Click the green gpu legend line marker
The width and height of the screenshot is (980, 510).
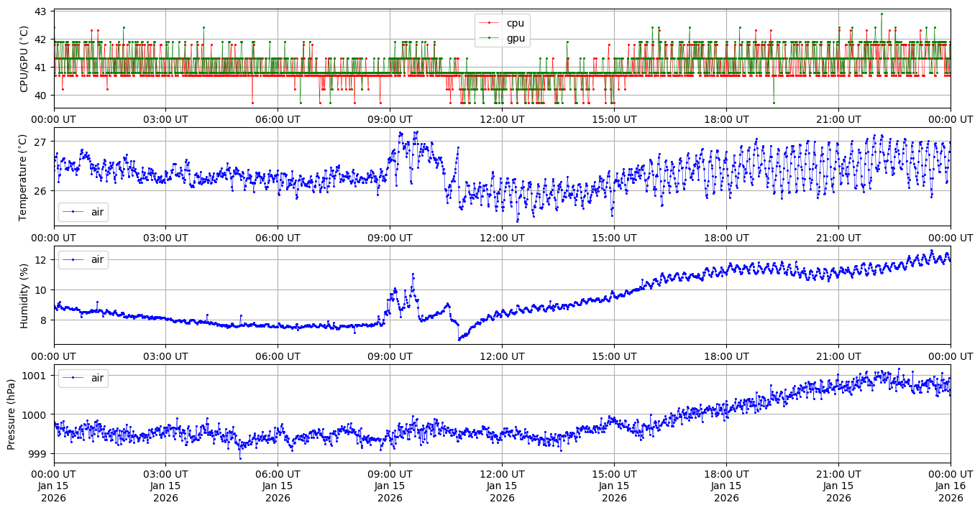click(490, 37)
